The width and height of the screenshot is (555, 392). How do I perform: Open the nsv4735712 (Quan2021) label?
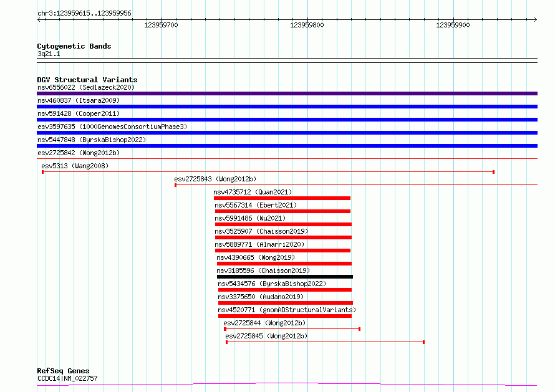pos(253,192)
